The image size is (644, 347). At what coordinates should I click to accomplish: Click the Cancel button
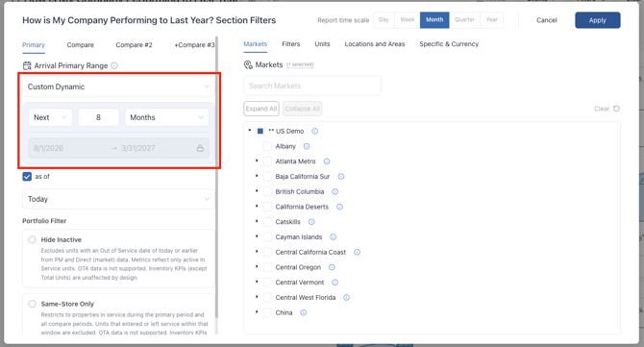[x=547, y=20]
